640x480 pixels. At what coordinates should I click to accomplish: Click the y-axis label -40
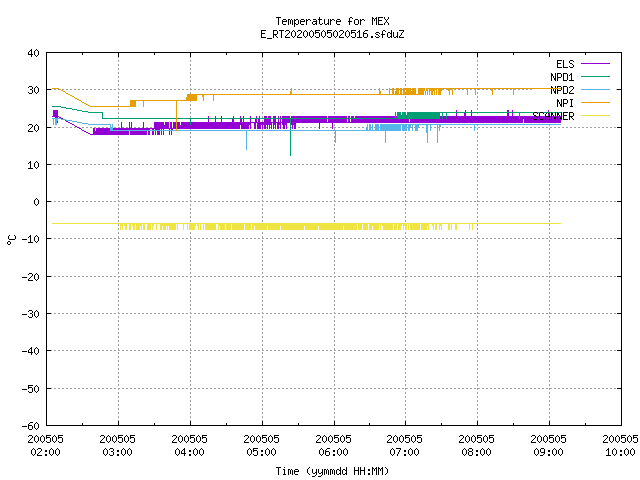pyautogui.click(x=31, y=351)
